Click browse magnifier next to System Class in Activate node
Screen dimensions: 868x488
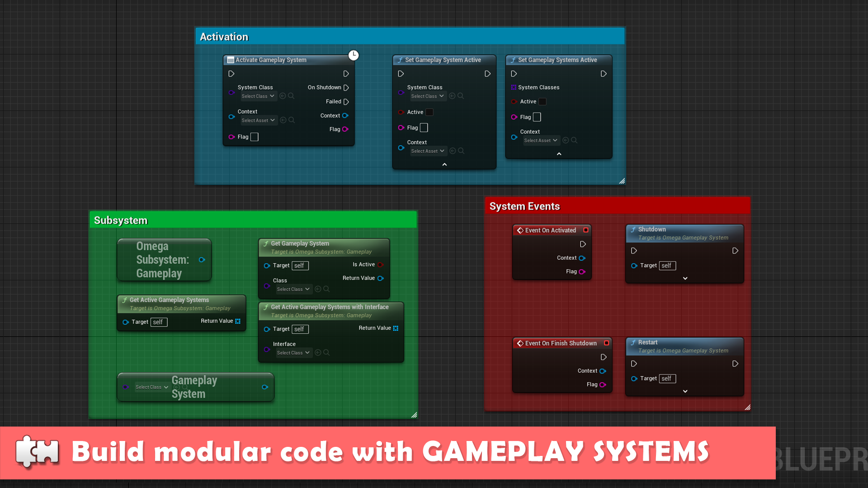click(292, 96)
